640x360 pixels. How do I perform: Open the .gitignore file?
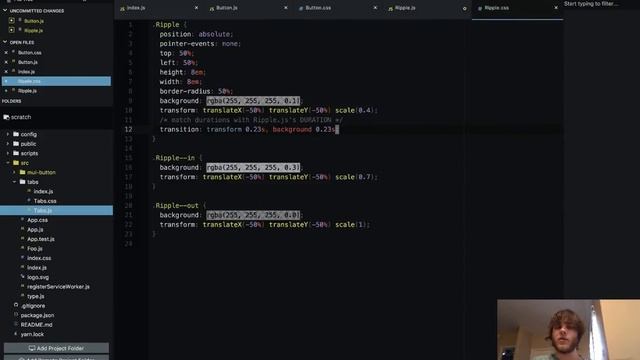33,306
